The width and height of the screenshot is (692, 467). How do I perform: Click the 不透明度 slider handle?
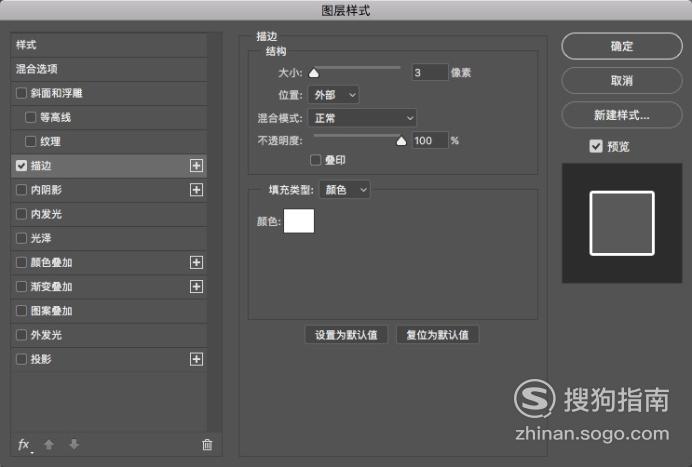pyautogui.click(x=401, y=141)
